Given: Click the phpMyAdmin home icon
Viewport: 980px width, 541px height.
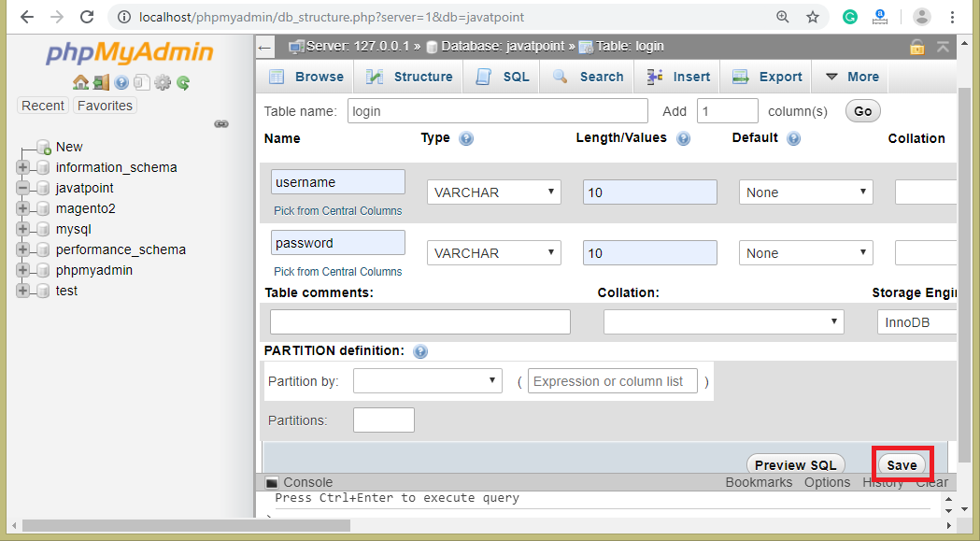Looking at the screenshot, I should coord(80,82).
